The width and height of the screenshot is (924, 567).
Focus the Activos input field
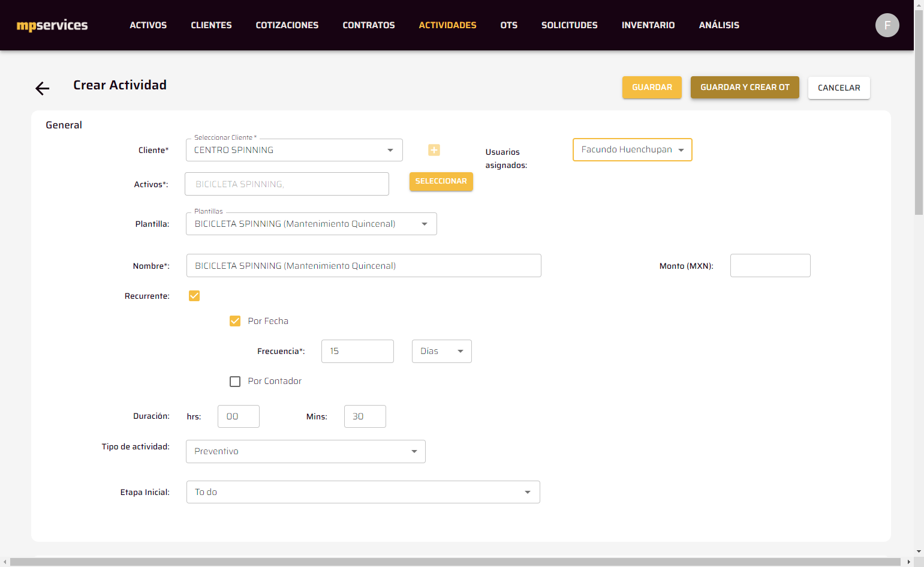click(x=287, y=184)
